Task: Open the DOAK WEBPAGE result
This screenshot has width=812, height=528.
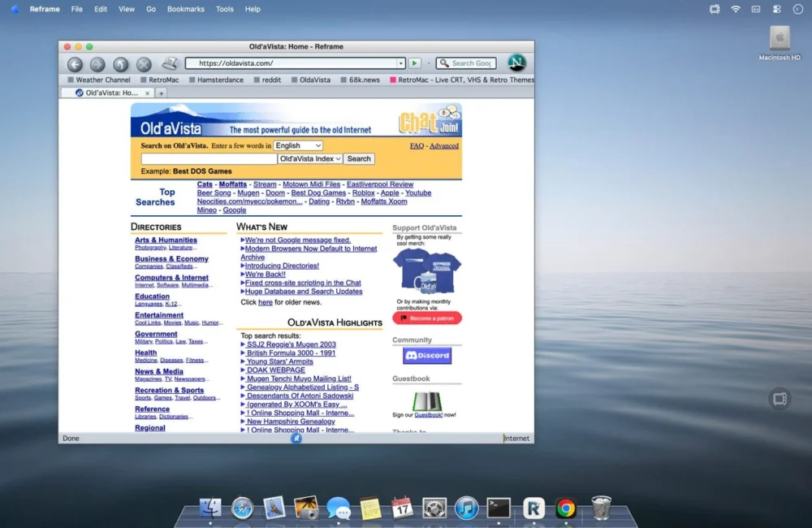Action: [x=275, y=370]
